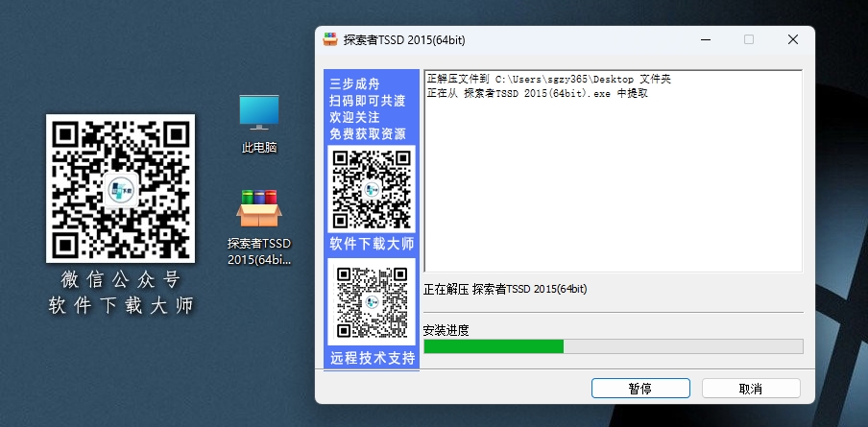This screenshot has height=427, width=868.
Task: Click the 正解压文件到 Desktop log line
Action: tap(548, 80)
